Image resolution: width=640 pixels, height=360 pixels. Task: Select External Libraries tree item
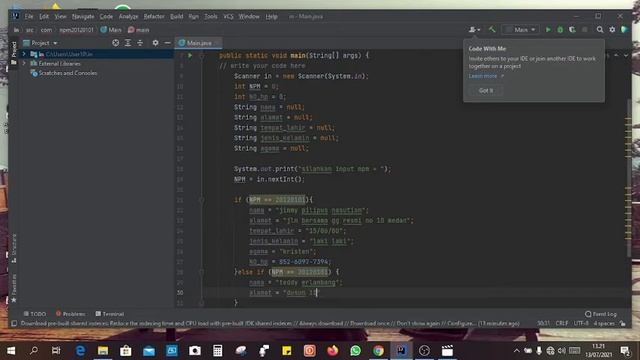pos(56,64)
